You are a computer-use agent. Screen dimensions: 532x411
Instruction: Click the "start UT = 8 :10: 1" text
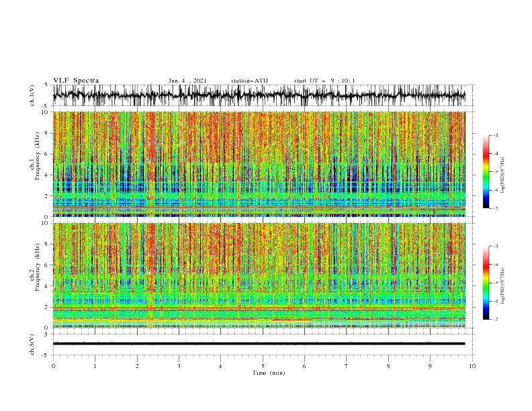point(324,81)
